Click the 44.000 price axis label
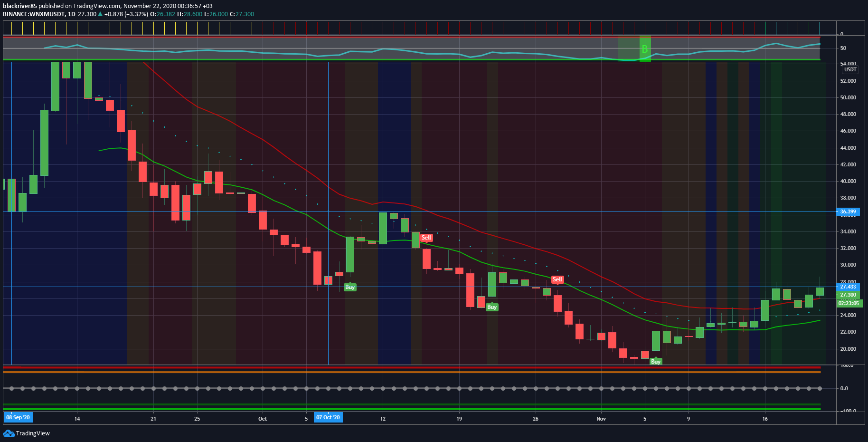This screenshot has height=442, width=868. 848,148
